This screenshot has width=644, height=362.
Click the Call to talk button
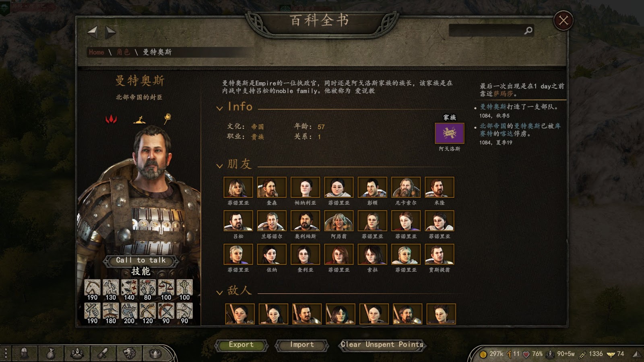click(x=140, y=260)
